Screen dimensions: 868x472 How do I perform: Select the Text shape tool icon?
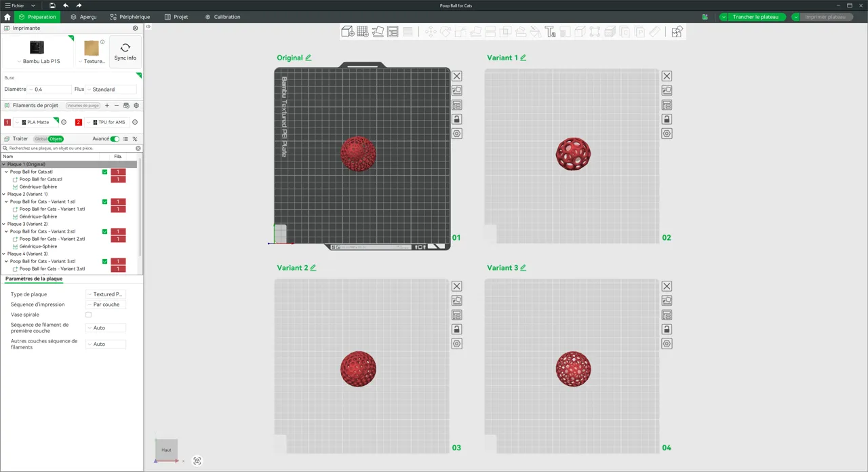[550, 31]
